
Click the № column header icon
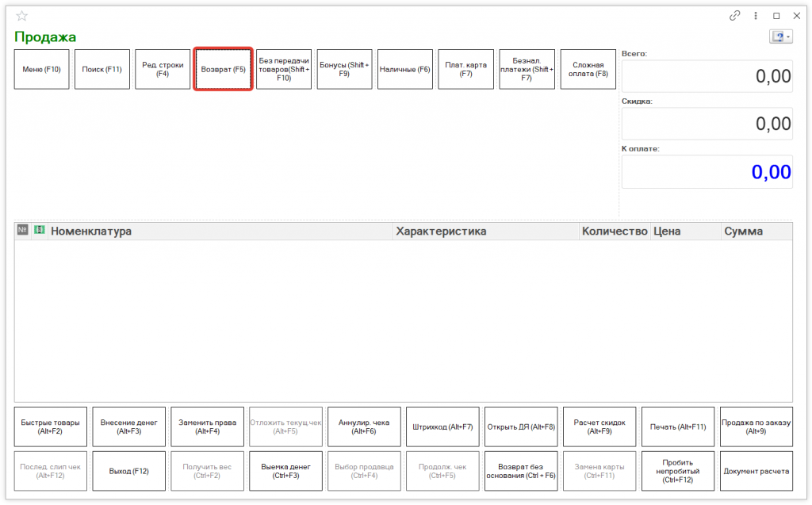[22, 230]
